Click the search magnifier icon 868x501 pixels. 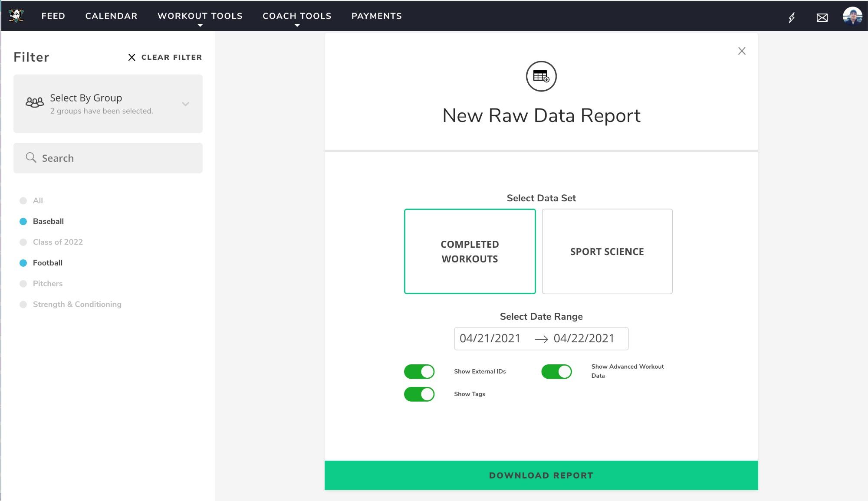tap(31, 157)
